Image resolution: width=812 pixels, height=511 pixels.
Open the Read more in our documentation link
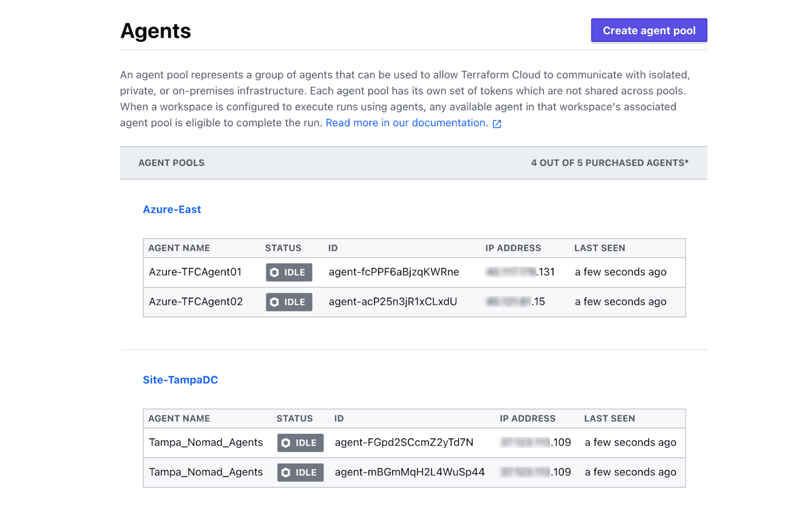coord(406,123)
